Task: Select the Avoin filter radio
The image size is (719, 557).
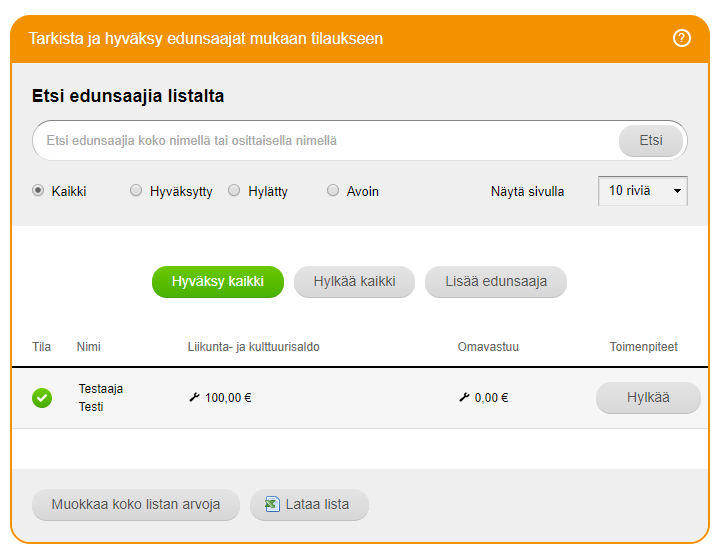Action: (x=332, y=190)
